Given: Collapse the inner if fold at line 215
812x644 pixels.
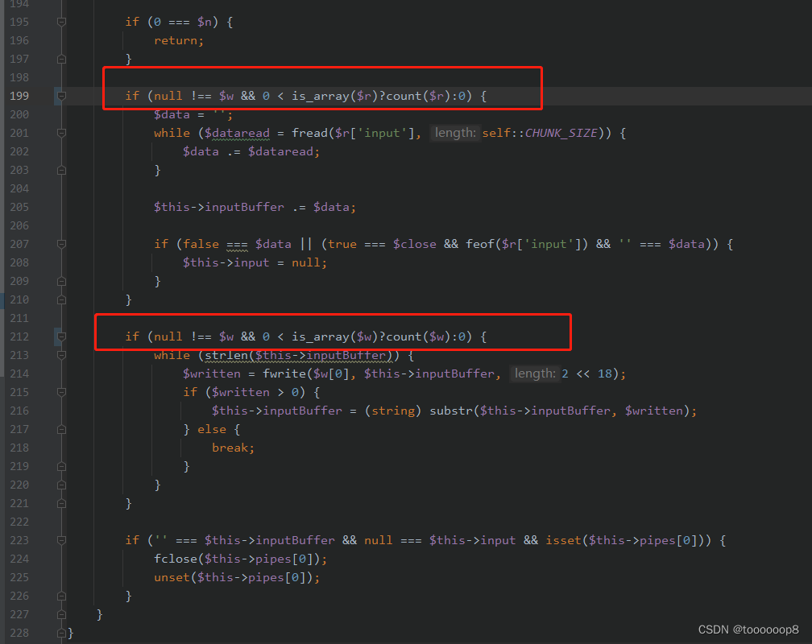Looking at the screenshot, I should pos(60,392).
